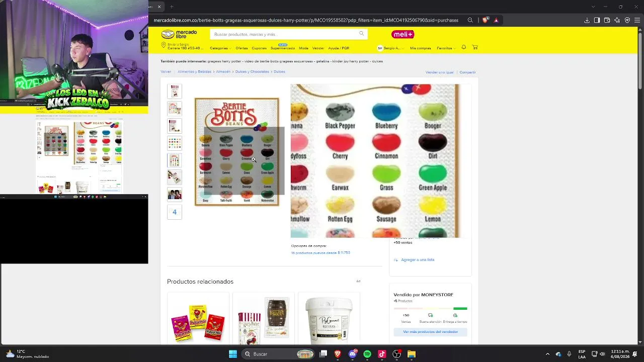The image size is (644, 362).
Task: Toggle the browser sidebar panel icon
Action: (597, 20)
